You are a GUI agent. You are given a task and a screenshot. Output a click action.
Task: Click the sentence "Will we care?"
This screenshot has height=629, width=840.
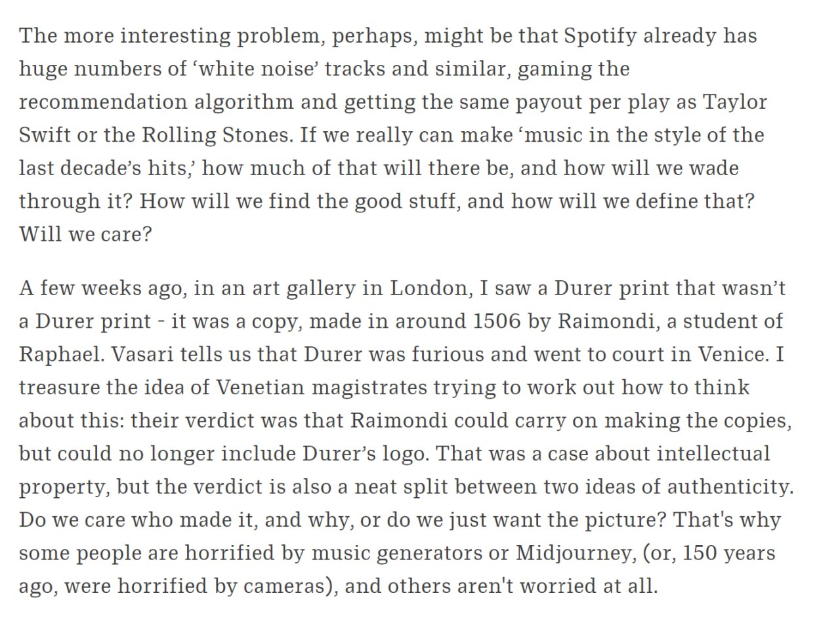85,234
